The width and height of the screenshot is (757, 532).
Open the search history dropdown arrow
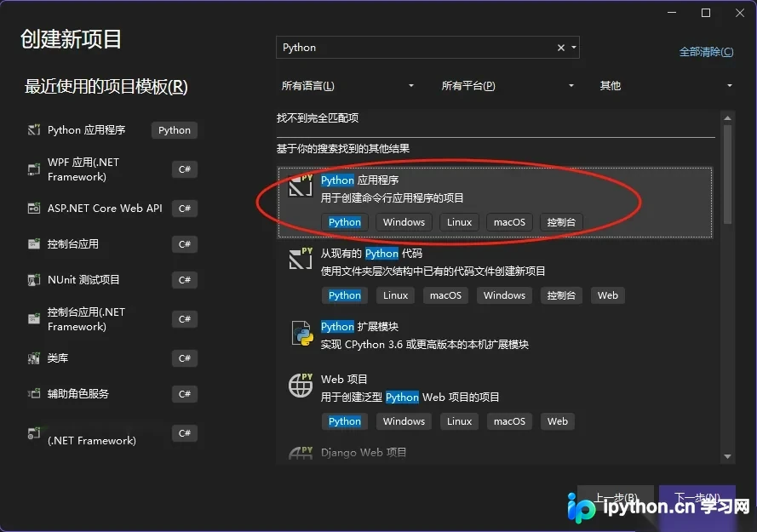tap(574, 48)
